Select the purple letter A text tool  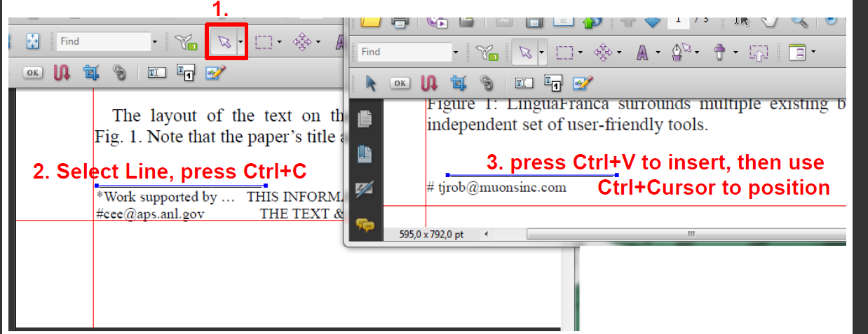point(642,53)
